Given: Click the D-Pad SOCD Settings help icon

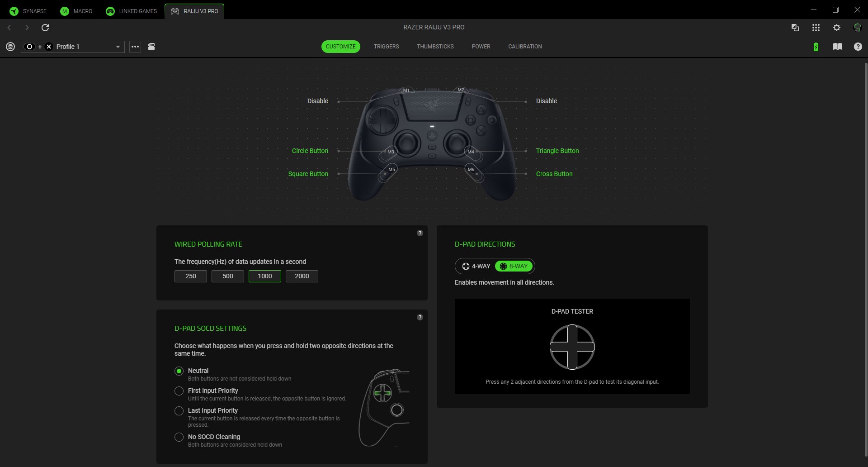Looking at the screenshot, I should point(420,317).
